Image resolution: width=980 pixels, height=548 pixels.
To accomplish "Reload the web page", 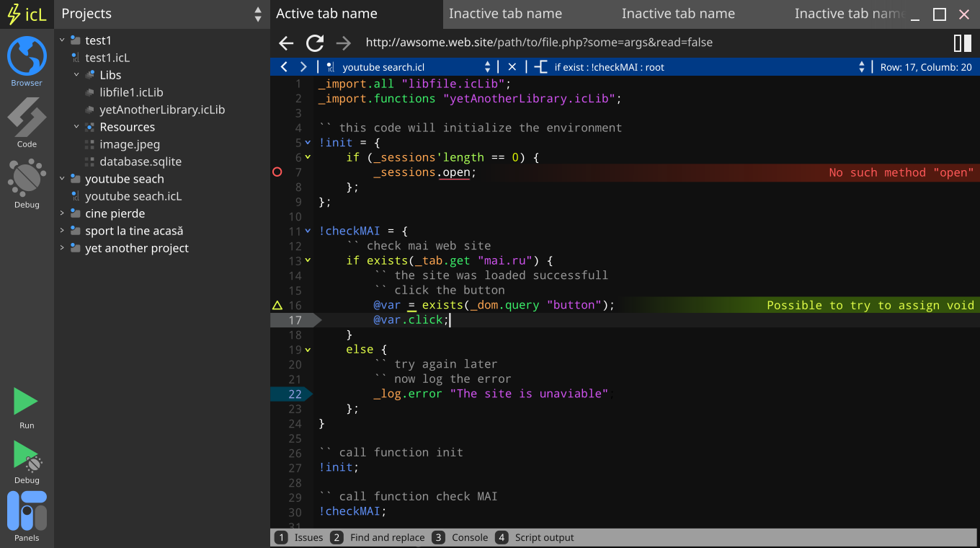I will [x=315, y=43].
